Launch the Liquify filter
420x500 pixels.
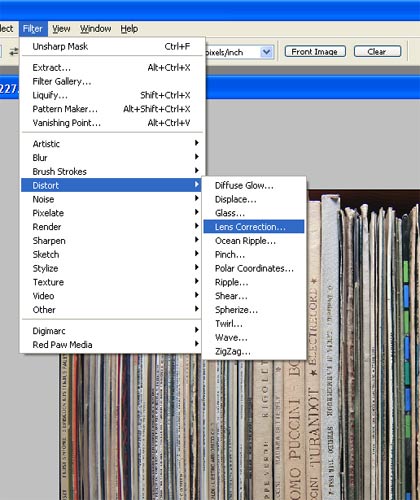click(x=111, y=95)
